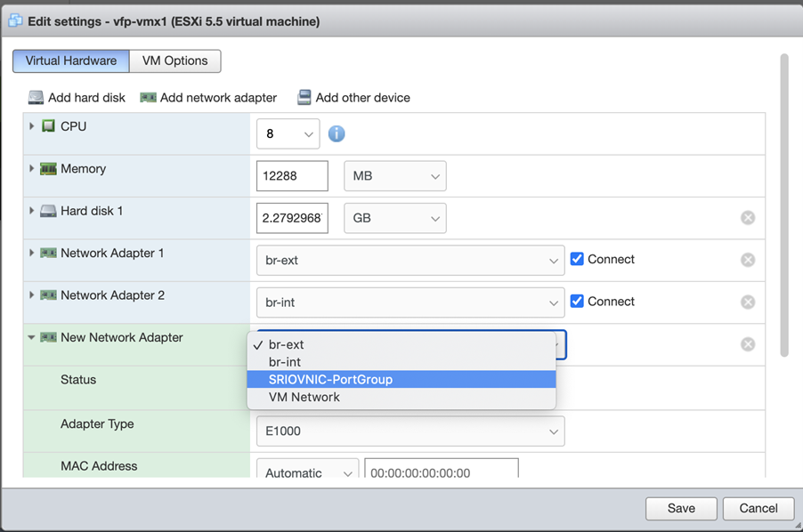Collapse the New Network Adapter section

point(32,338)
